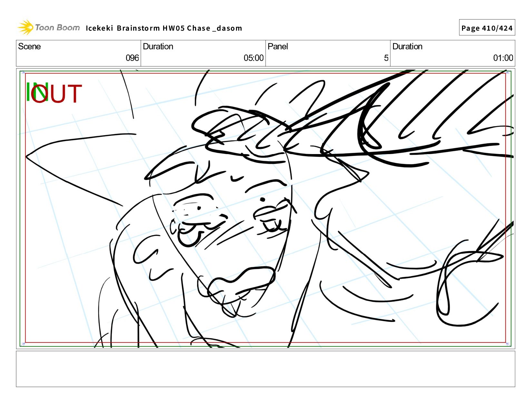Click the Toon Boom logo
Image resolution: width=532 pixels, height=411 pixels.
click(48, 27)
